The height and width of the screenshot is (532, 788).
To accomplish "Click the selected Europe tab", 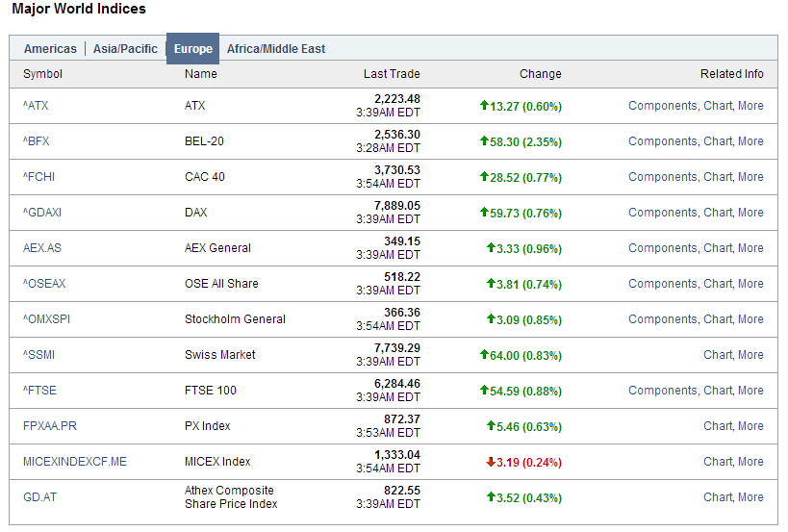I will tap(192, 49).
